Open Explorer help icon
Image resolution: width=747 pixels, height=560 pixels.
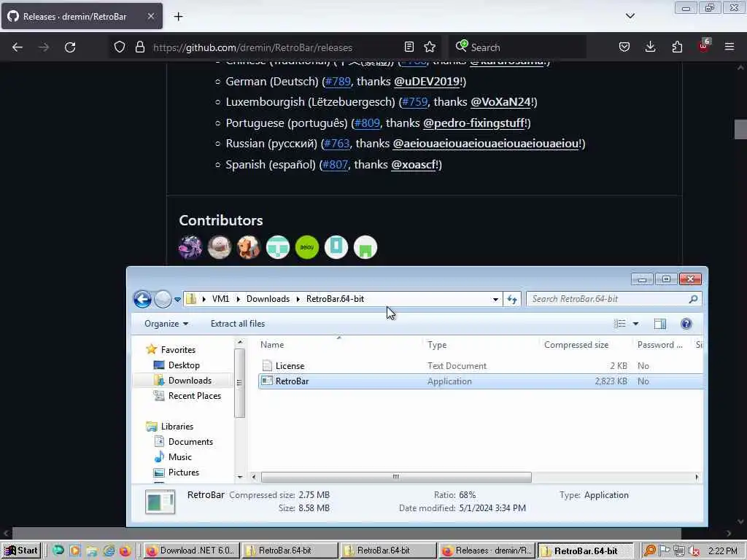click(x=686, y=324)
